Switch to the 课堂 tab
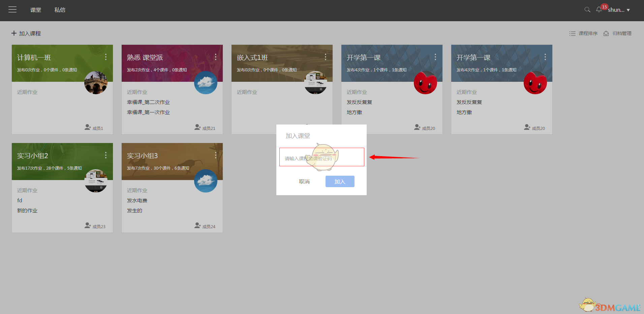 click(36, 10)
